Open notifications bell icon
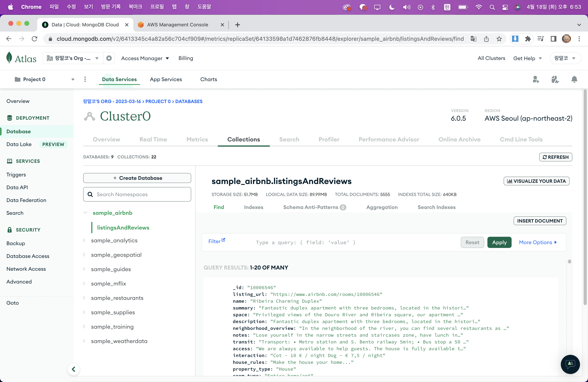Screen dimensions: 588x382 (574, 80)
